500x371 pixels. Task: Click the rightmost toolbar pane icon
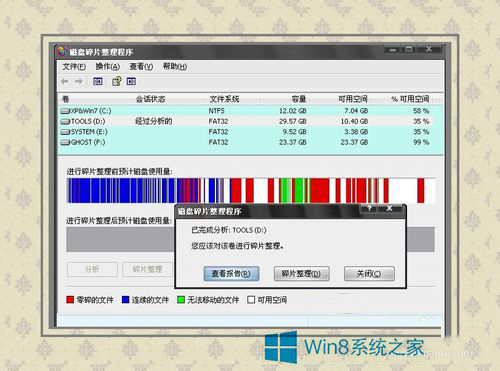[x=131, y=81]
